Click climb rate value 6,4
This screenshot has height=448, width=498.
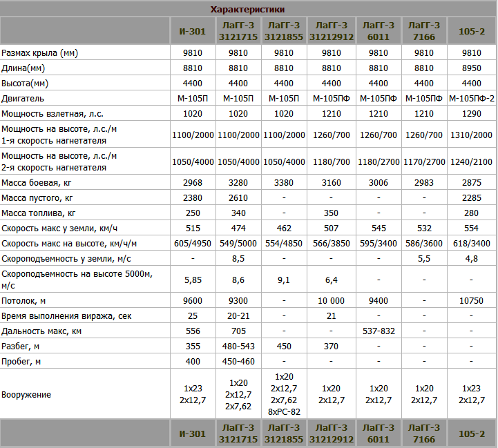coord(332,280)
